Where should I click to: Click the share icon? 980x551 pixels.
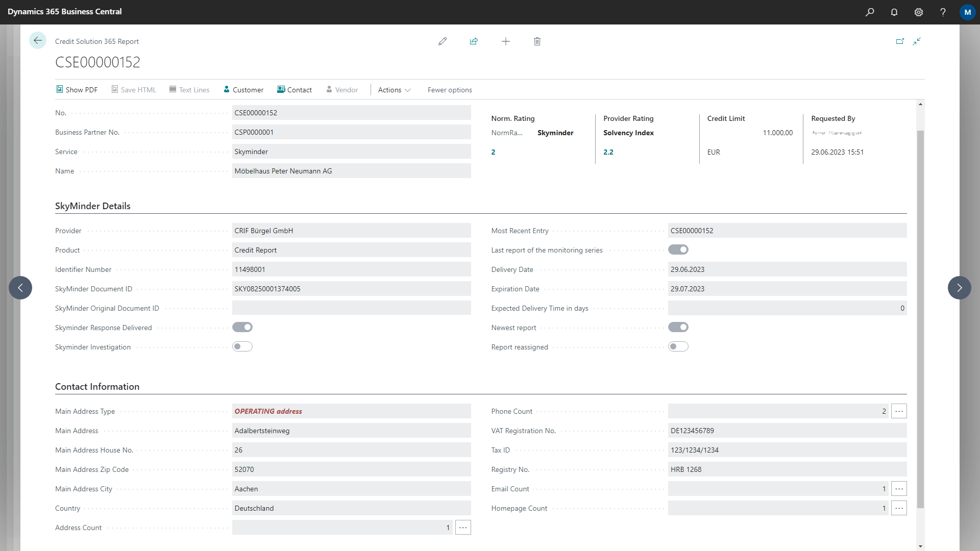tap(474, 41)
